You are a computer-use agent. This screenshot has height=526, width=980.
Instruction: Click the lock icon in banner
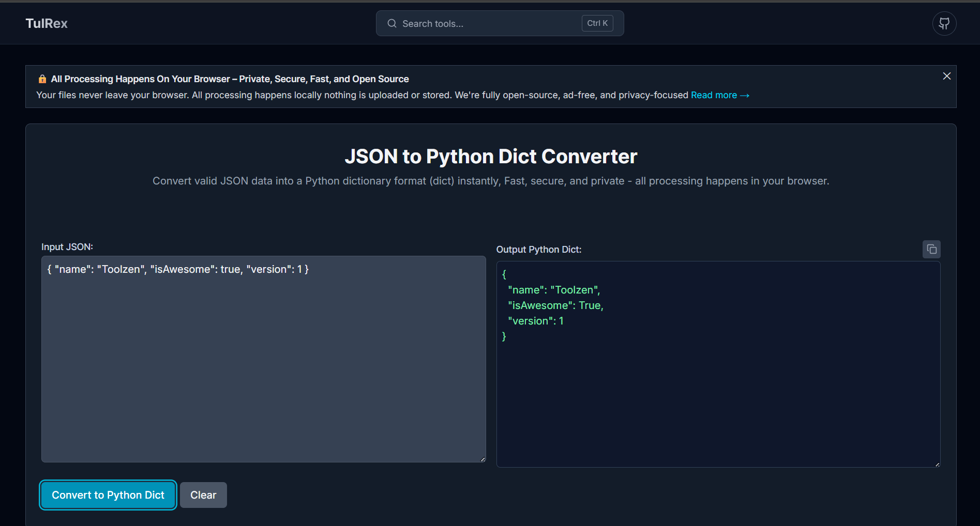click(x=42, y=79)
